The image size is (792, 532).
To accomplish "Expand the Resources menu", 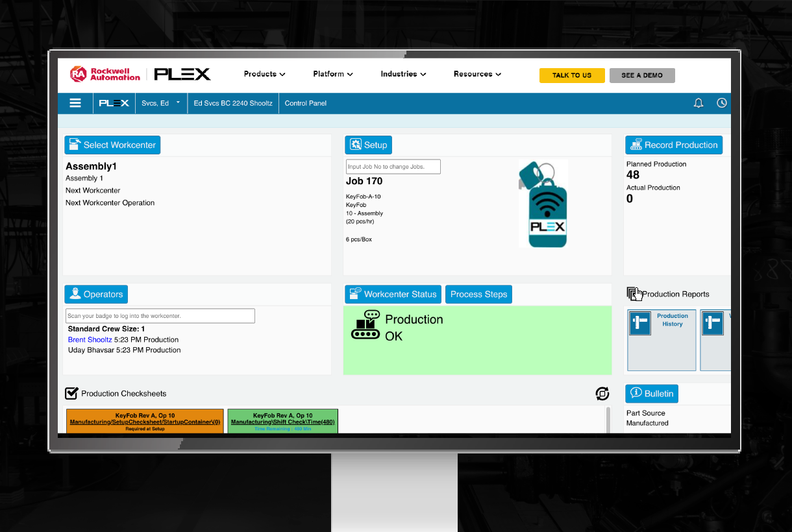I will (x=477, y=74).
